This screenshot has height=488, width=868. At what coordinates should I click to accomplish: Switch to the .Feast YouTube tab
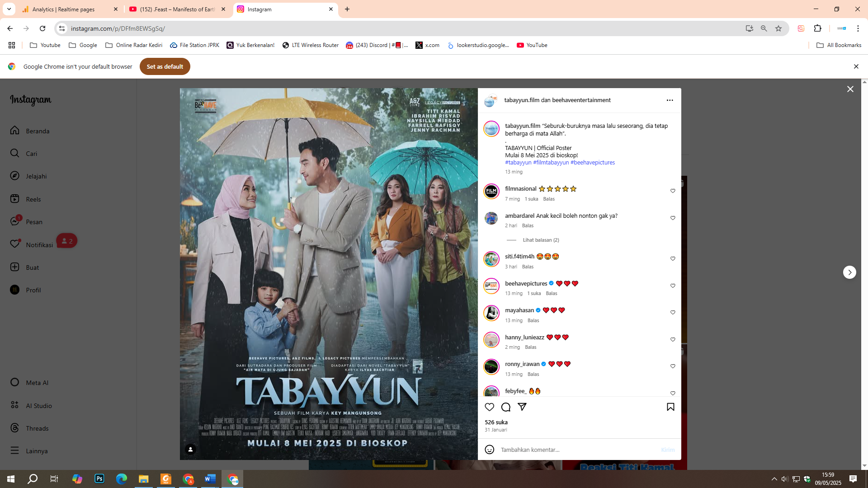click(178, 9)
